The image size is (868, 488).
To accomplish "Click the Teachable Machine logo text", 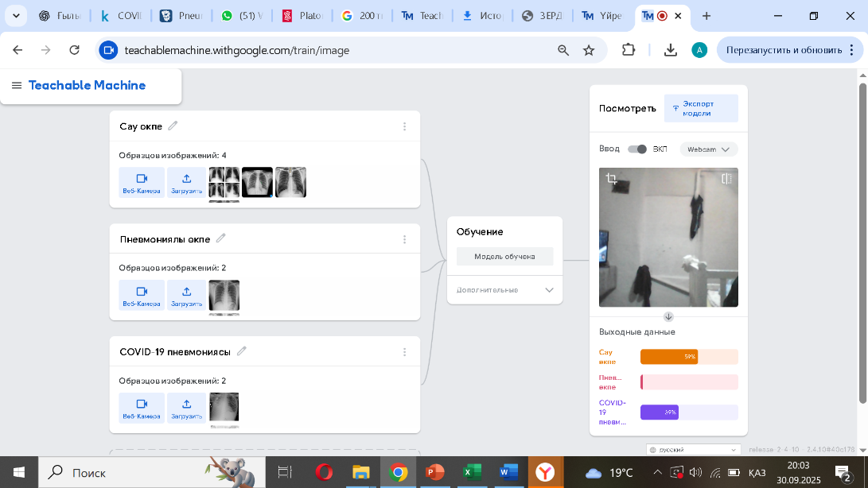I will pos(87,85).
